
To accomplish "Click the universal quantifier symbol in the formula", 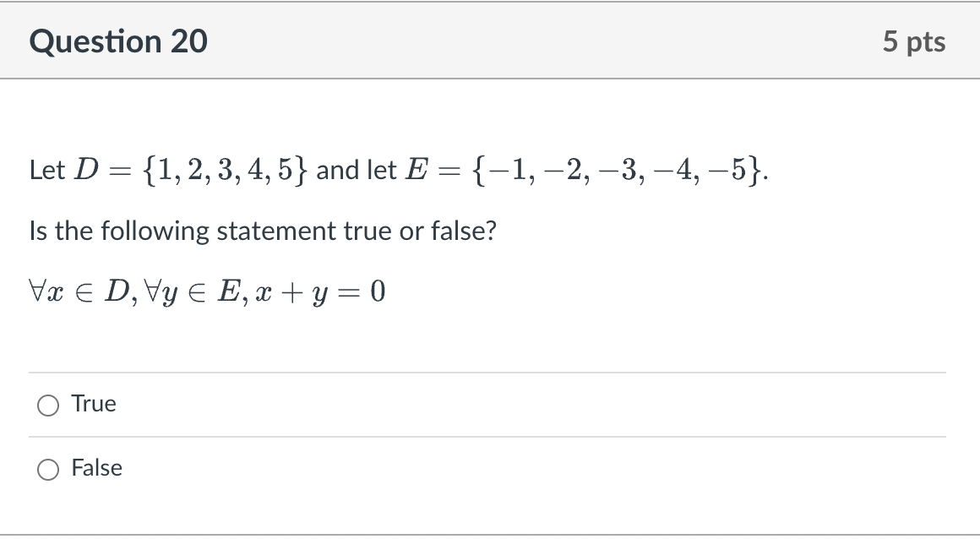I will (36, 291).
